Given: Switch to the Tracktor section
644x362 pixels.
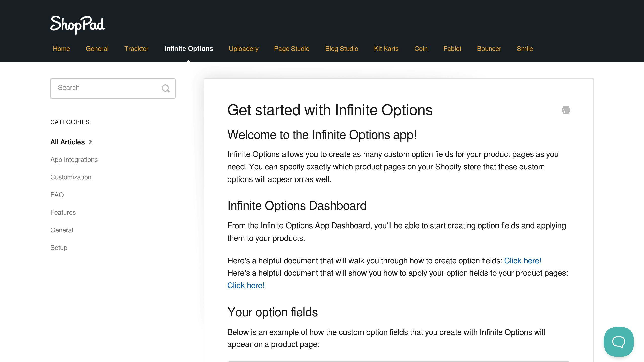Looking at the screenshot, I should [x=136, y=49].
